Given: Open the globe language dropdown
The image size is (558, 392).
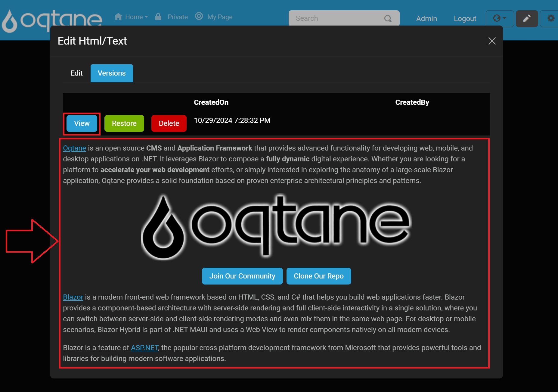Looking at the screenshot, I should 500,18.
